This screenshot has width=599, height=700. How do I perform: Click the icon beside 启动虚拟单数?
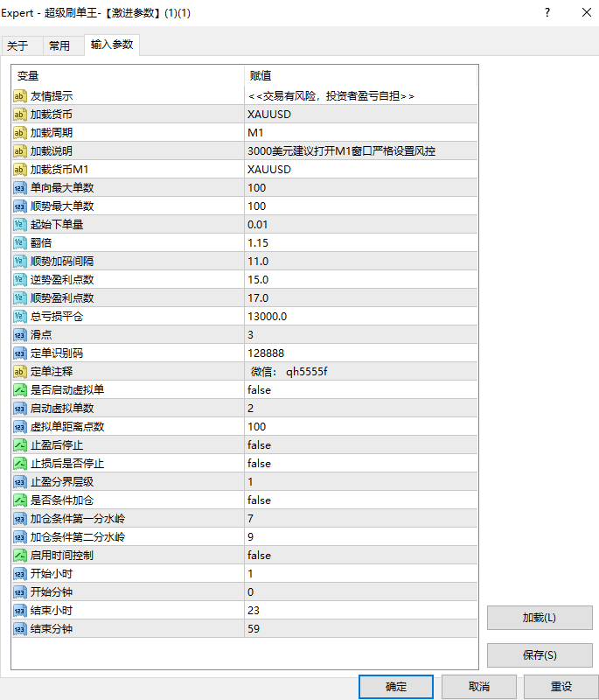point(19,408)
